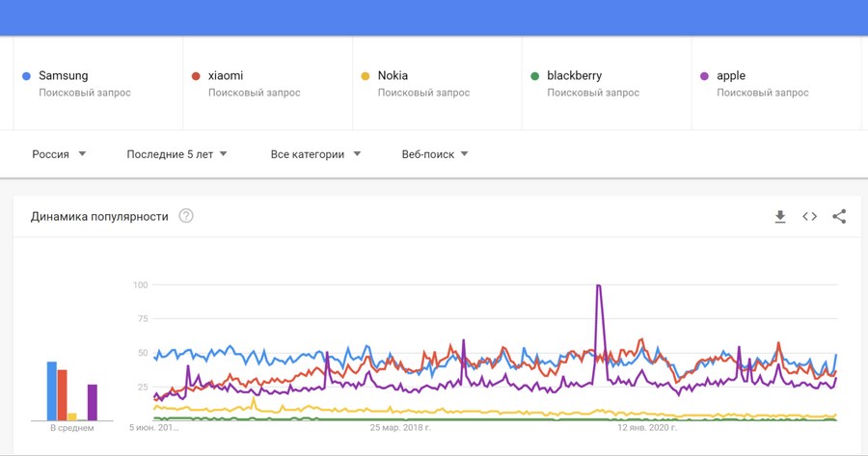Expand the Последние 5 лет time range
The height and width of the screenshot is (456, 868).
tap(176, 154)
